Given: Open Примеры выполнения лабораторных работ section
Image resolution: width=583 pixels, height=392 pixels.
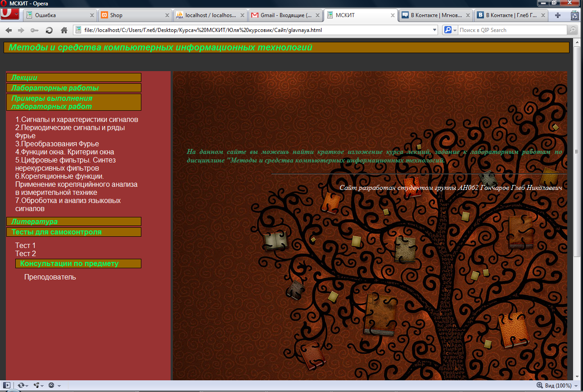Looking at the screenshot, I should (x=74, y=102).
